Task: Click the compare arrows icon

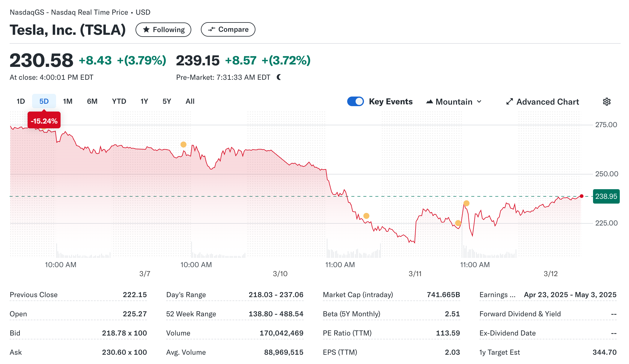Action: (212, 29)
